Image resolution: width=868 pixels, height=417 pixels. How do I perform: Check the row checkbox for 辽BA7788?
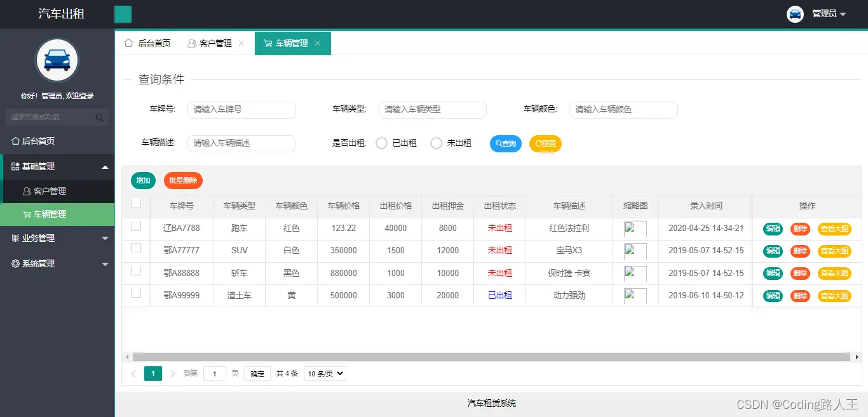pyautogui.click(x=136, y=226)
